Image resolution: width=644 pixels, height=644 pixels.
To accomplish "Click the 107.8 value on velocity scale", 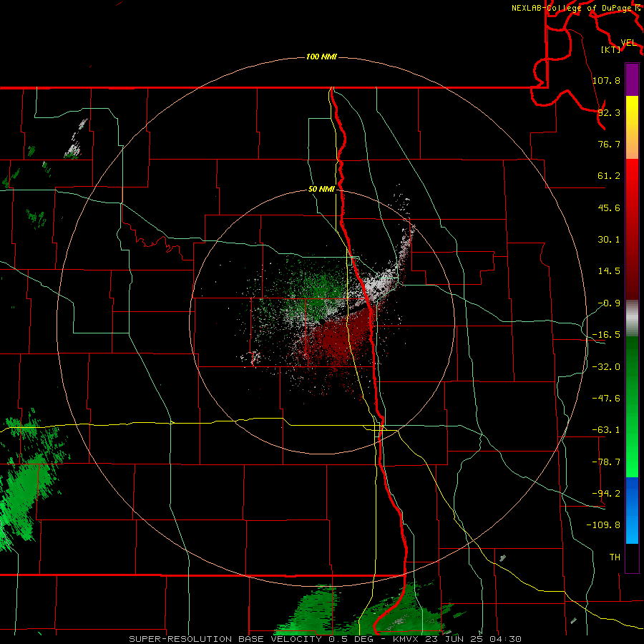I will (606, 80).
